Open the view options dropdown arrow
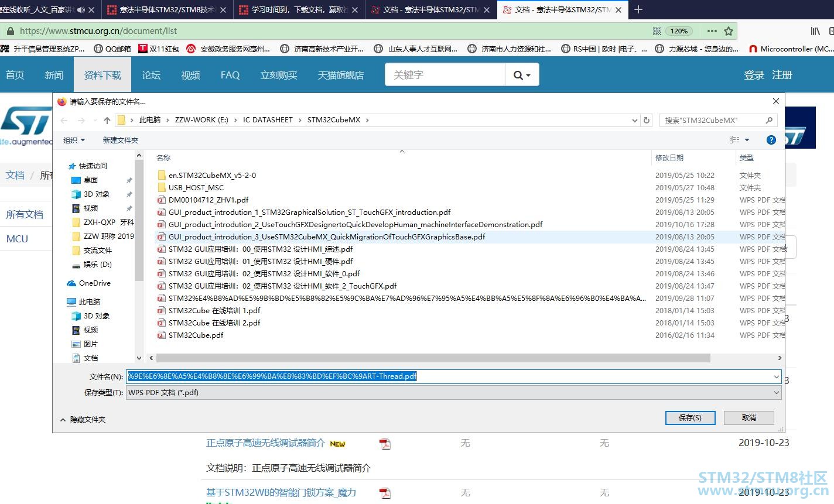The image size is (834, 504). (x=747, y=140)
